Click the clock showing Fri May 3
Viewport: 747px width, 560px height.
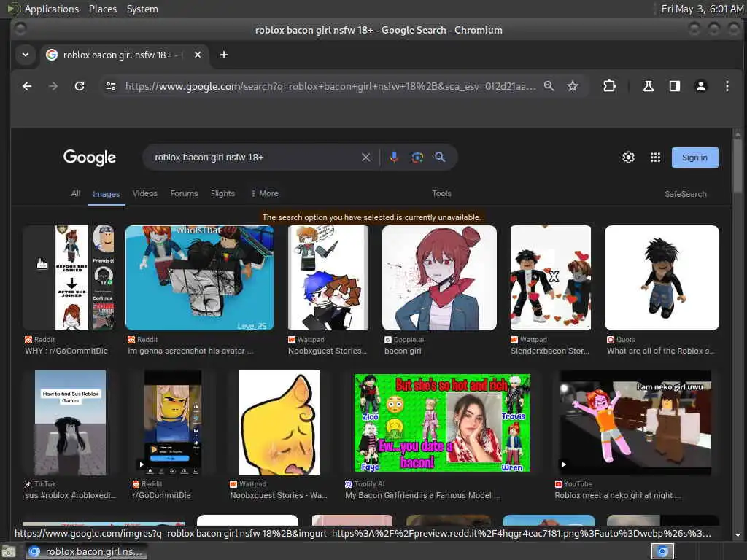pos(703,9)
